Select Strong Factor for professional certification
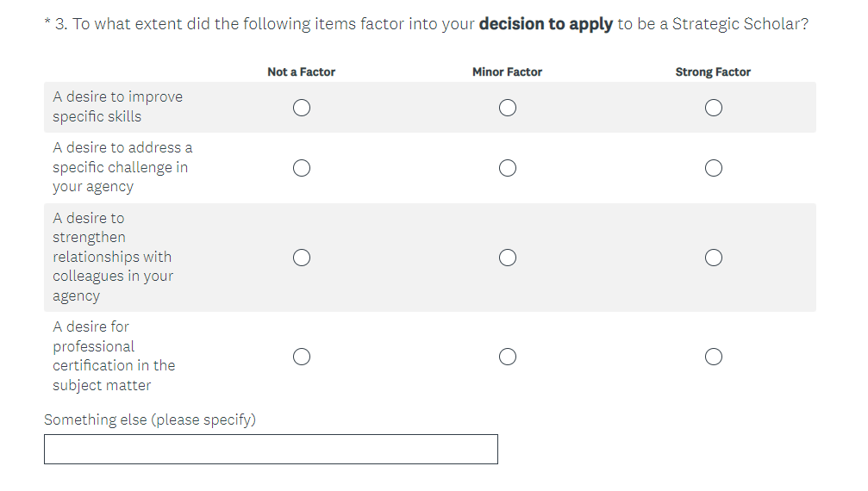 [713, 357]
